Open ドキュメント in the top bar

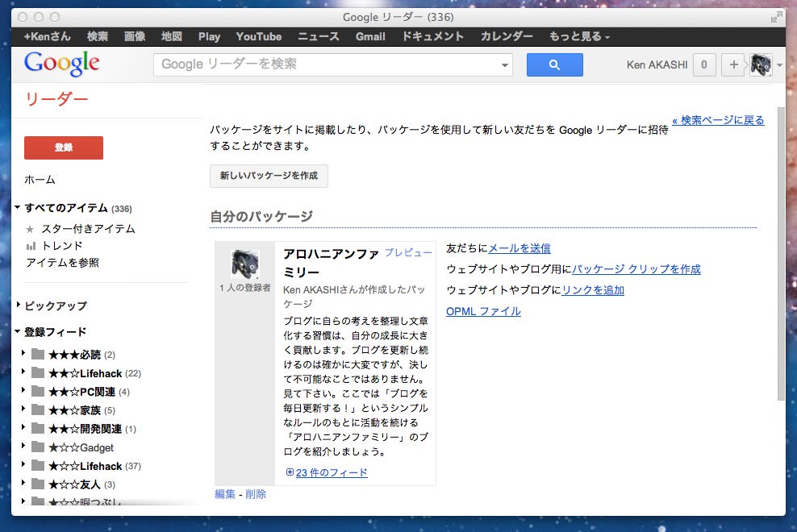pyautogui.click(x=432, y=36)
